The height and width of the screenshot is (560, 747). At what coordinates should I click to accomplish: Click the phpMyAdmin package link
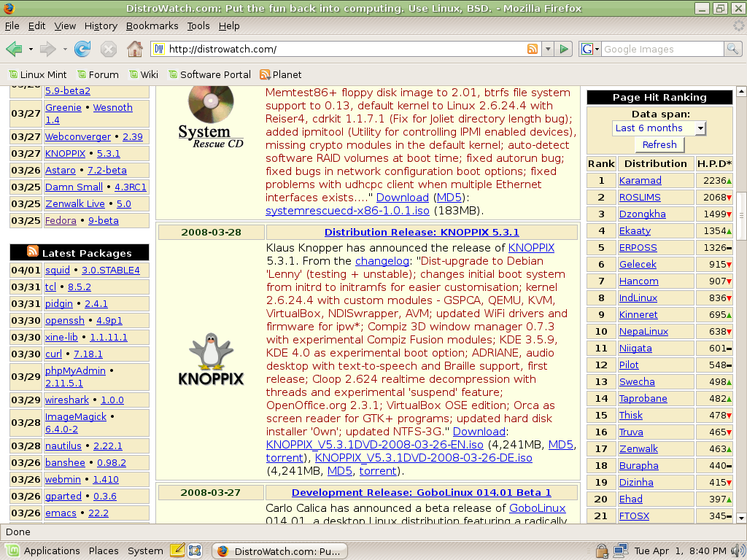coord(75,370)
